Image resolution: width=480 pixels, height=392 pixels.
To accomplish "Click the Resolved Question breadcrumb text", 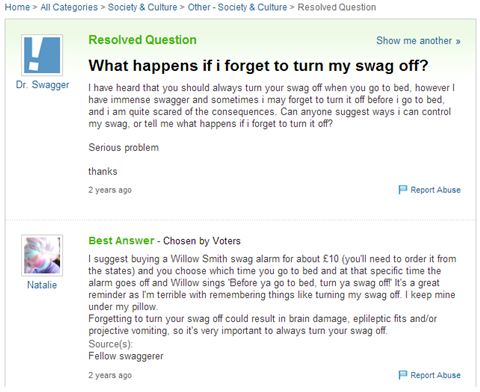I will click(x=337, y=7).
